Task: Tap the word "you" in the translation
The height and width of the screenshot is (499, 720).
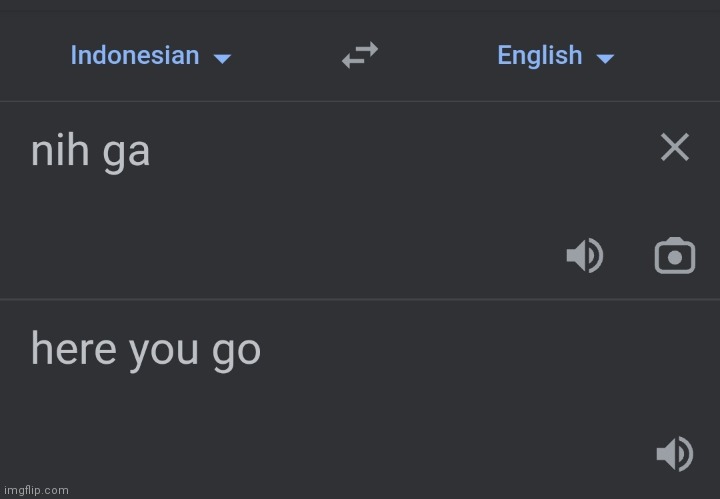Action: click(163, 354)
